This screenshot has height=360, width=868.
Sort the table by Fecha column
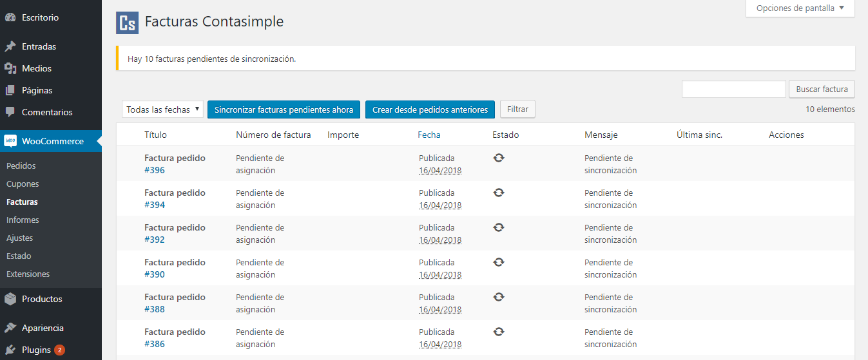(x=429, y=135)
